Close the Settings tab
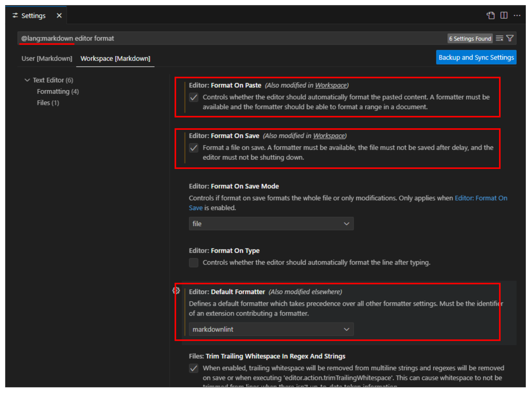 [59, 16]
